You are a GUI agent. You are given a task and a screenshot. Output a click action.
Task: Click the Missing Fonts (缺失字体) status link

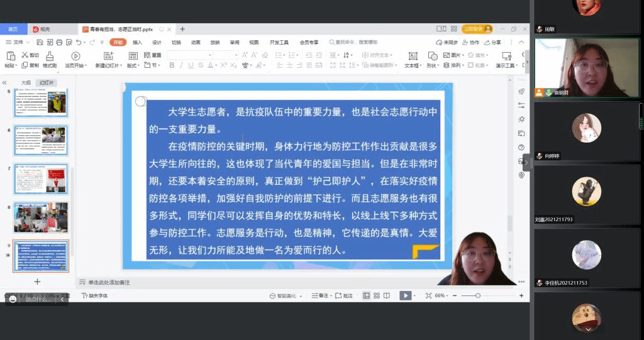(95, 295)
